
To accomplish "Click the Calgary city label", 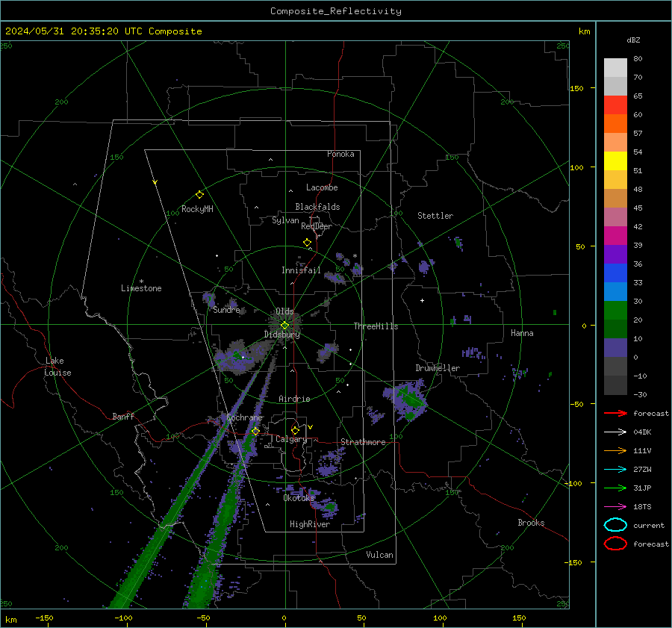I will coord(291,439).
